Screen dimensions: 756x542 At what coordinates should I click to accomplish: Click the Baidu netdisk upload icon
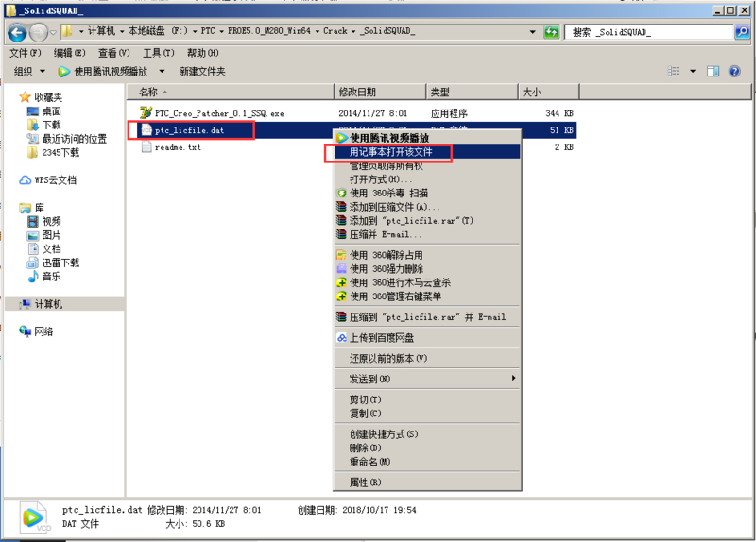point(342,338)
